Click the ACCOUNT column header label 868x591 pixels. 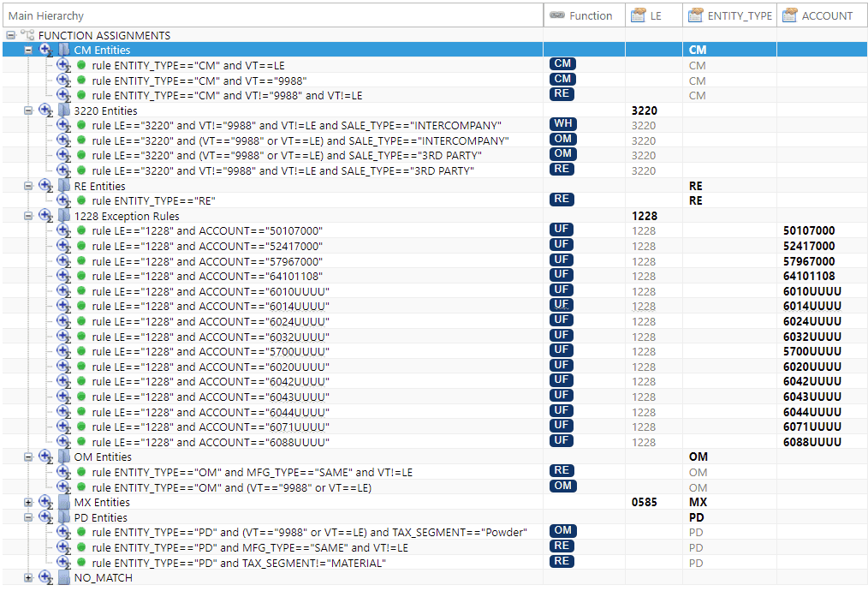pyautogui.click(x=827, y=16)
